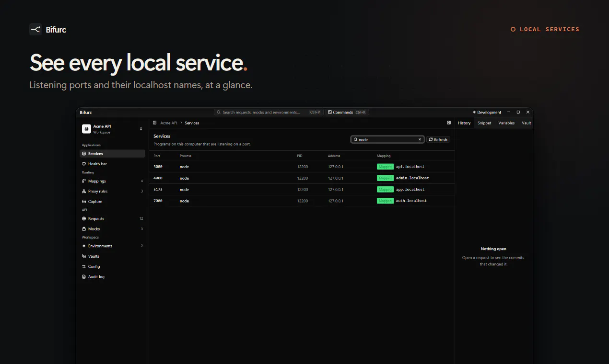Click the admin.localhost mapping name

(412, 178)
